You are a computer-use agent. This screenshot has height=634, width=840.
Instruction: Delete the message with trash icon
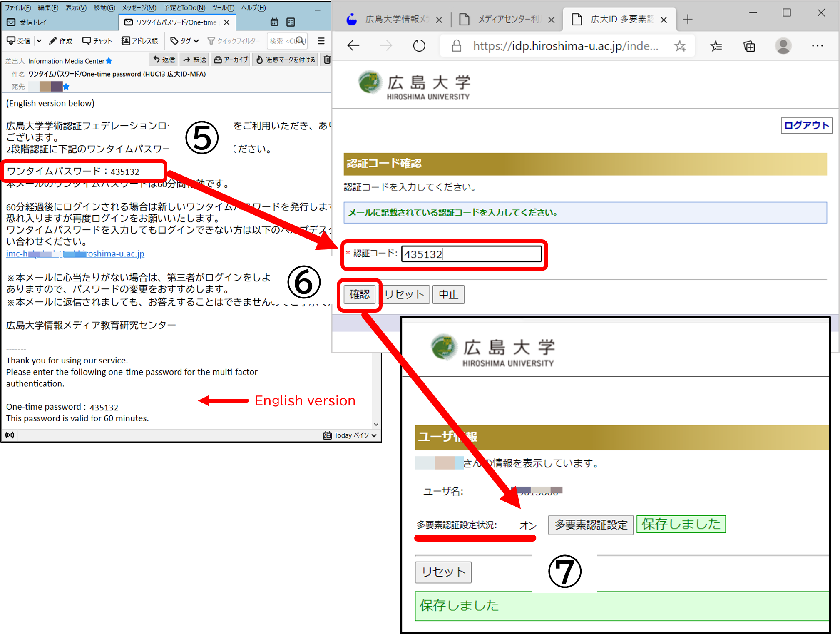[x=327, y=60]
